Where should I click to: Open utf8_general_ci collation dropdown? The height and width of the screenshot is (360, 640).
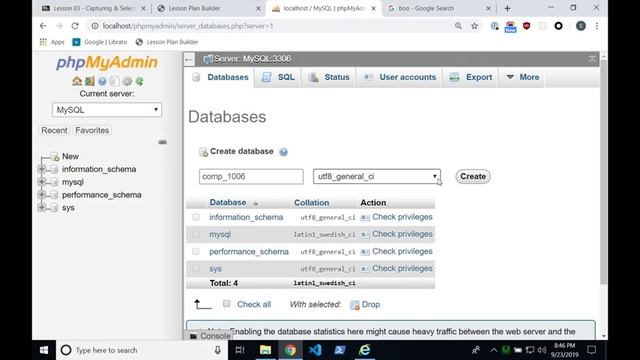point(377,176)
